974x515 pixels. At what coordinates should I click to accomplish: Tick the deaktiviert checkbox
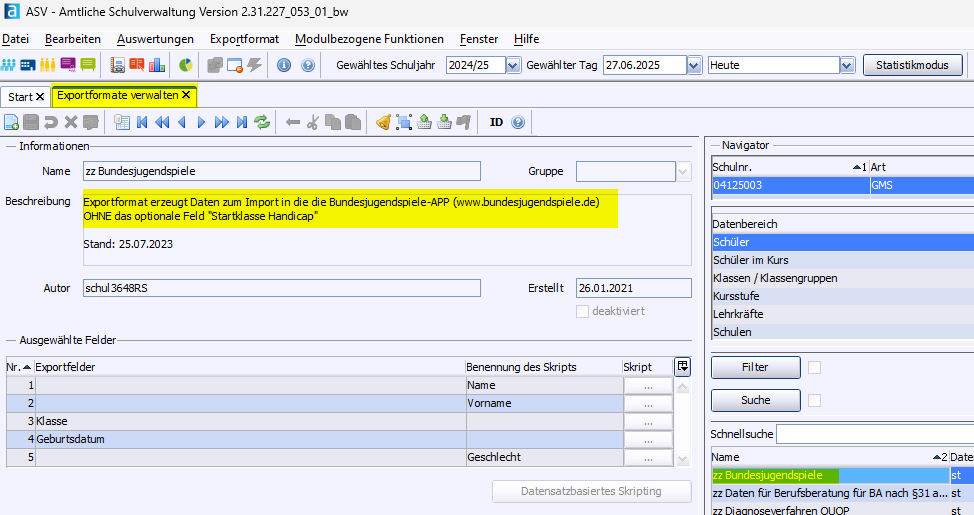tap(583, 311)
